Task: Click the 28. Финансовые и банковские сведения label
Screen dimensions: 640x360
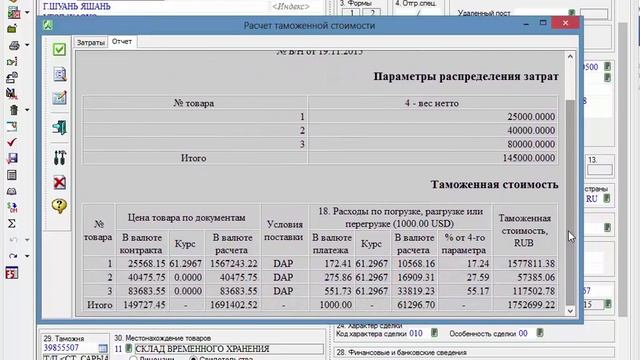Action: tap(402, 353)
